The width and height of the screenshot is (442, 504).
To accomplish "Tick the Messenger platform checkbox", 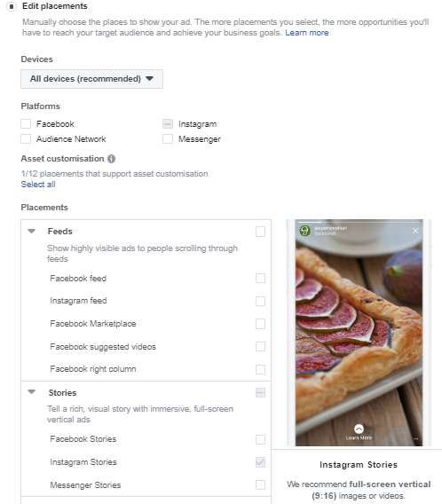I will click(x=168, y=138).
